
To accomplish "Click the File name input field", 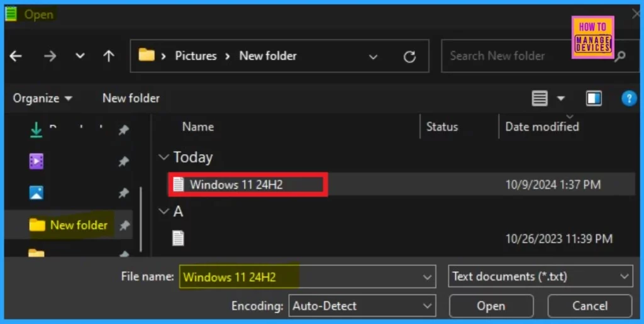I will tap(307, 277).
